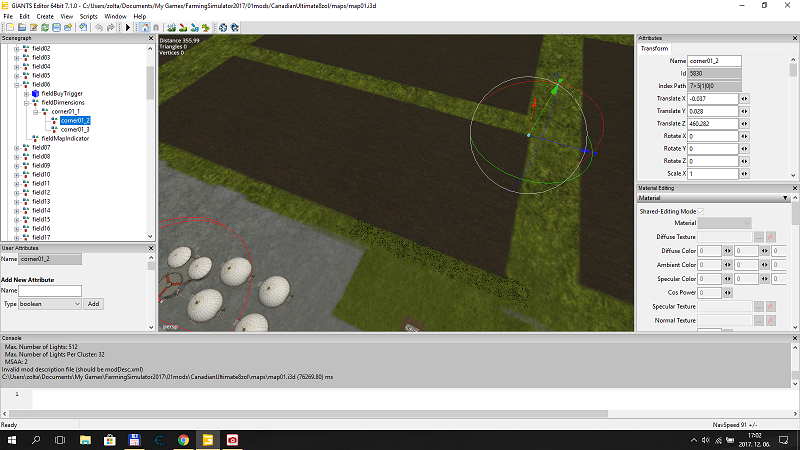Click the Diffuse Texture browse button
Image resolution: width=800 pixels, height=450 pixels.
coord(759,237)
